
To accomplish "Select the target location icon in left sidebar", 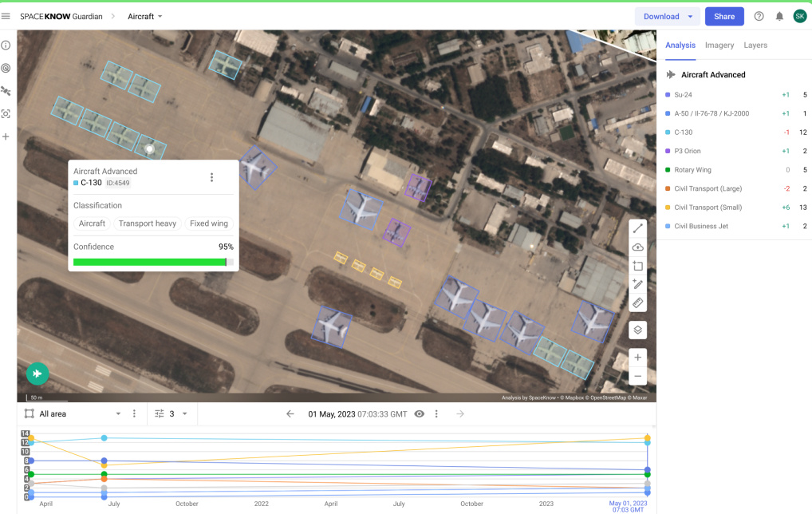I will [6, 68].
